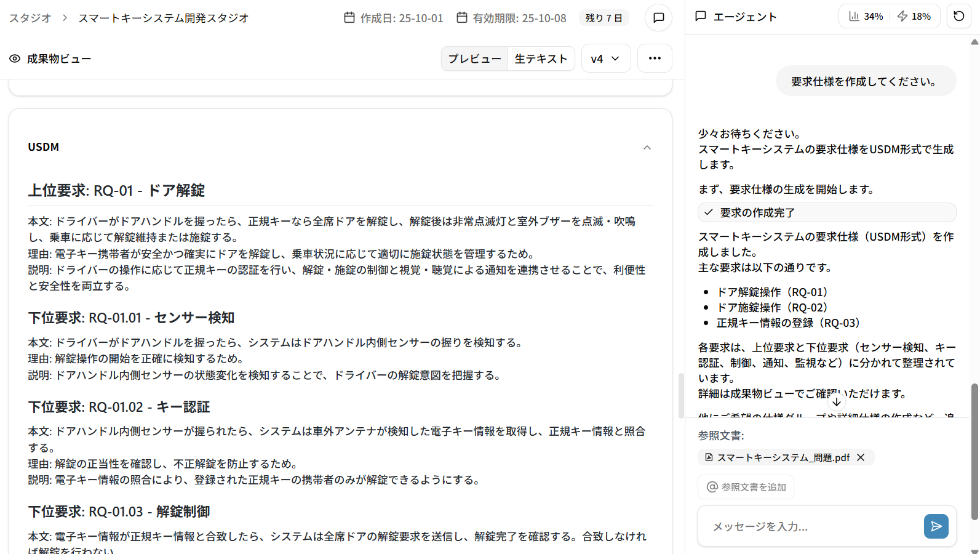Click chat scrollbar down arrow
980x554 pixels.
pyautogui.click(x=974, y=551)
